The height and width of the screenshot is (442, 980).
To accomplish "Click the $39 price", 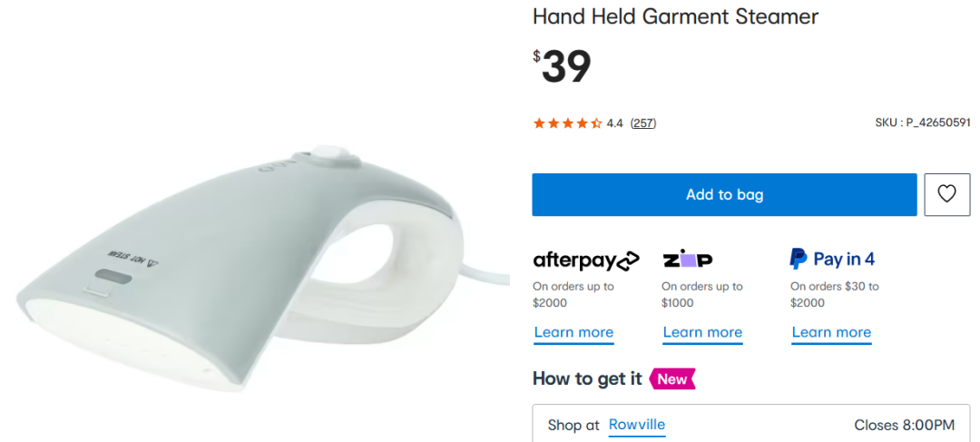I will pyautogui.click(x=562, y=67).
